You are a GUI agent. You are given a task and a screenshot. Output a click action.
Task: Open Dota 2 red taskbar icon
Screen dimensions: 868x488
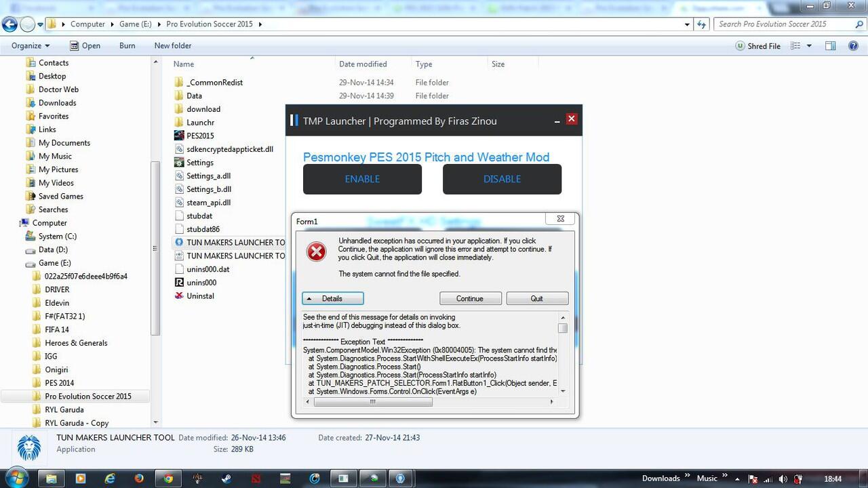coord(256,478)
